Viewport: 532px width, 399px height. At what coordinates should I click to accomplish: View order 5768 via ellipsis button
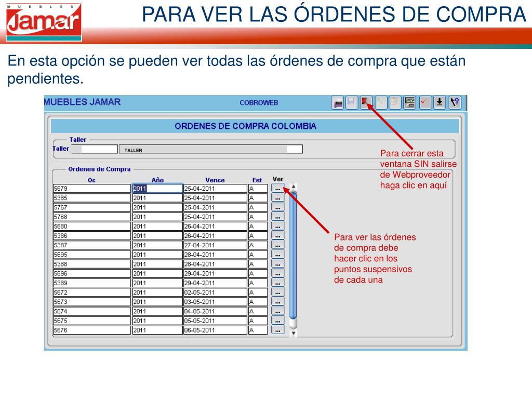click(278, 217)
